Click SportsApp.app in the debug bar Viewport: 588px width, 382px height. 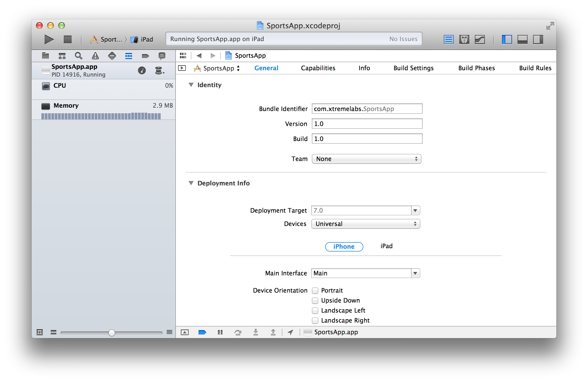point(331,332)
